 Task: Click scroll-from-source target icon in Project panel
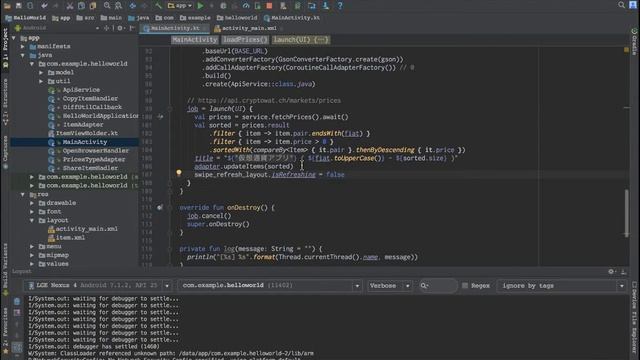click(107, 28)
